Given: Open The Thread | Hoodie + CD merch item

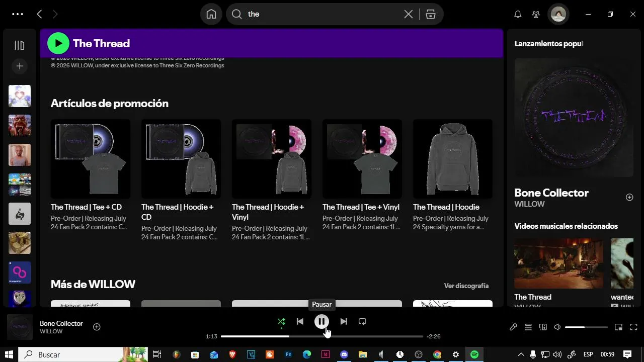Looking at the screenshot, I should tap(181, 180).
